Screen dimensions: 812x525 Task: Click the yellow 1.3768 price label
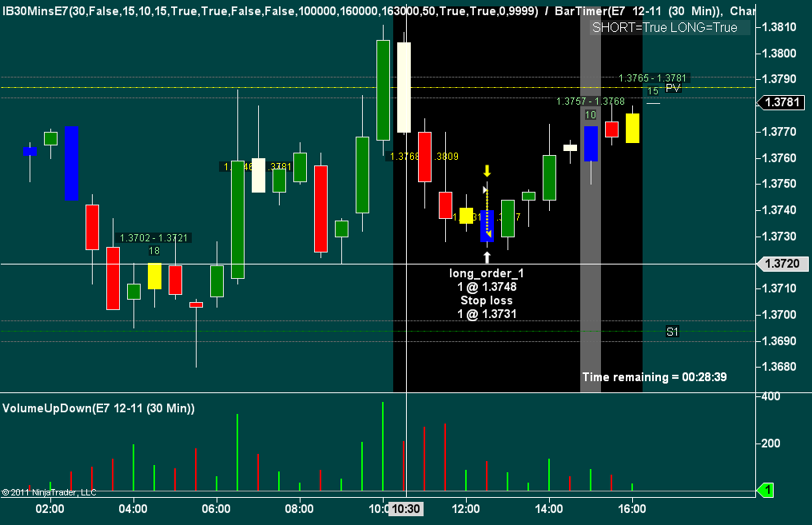pos(404,157)
